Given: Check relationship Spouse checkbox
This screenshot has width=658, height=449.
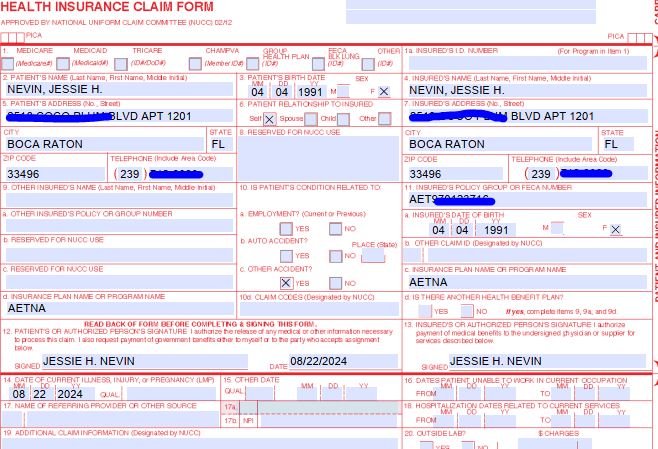Looking at the screenshot, I should [x=311, y=119].
